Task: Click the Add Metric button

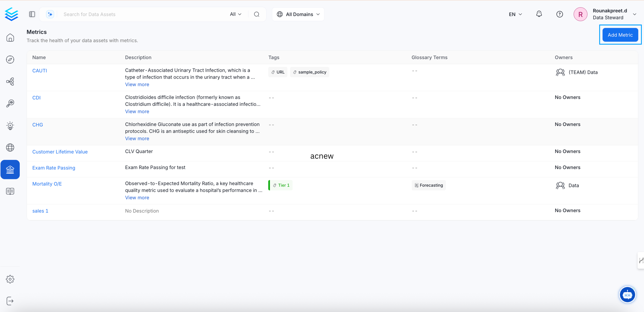Action: point(620,35)
